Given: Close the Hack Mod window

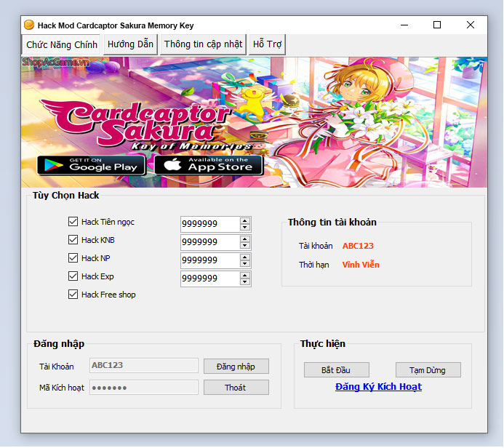Looking at the screenshot, I should click(x=471, y=25).
